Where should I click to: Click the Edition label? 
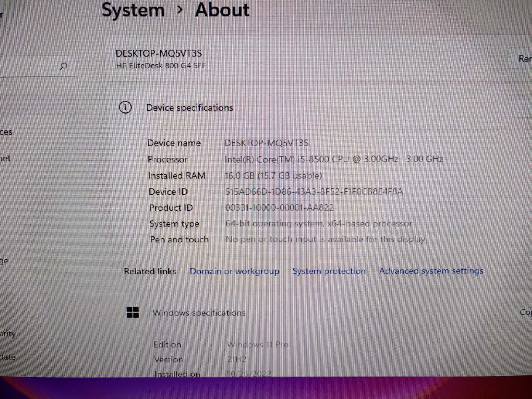coord(167,345)
